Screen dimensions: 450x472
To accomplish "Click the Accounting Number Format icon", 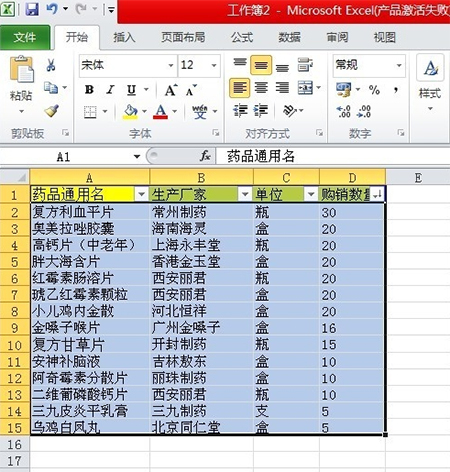I will (x=344, y=90).
